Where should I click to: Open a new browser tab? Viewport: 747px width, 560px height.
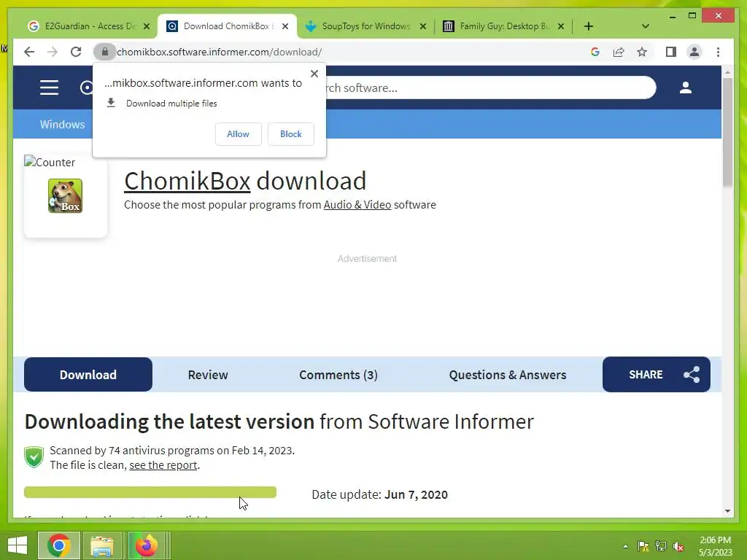(589, 26)
